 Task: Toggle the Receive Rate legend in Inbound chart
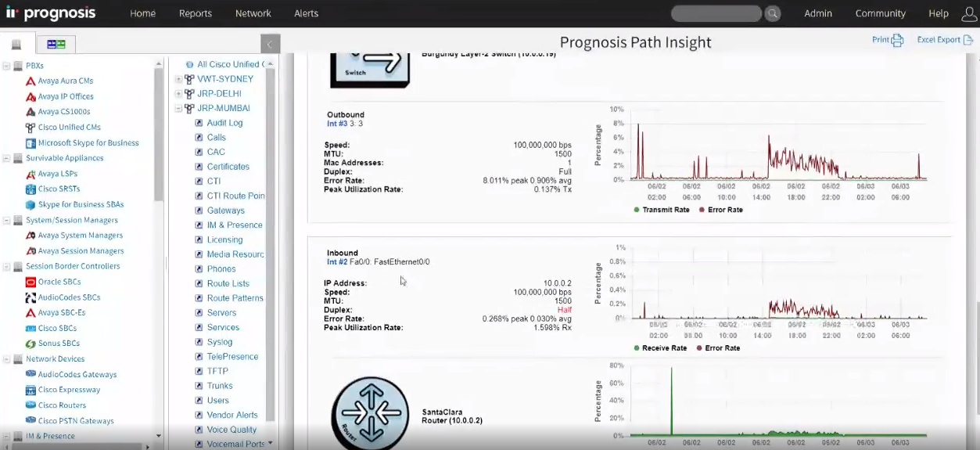click(659, 348)
